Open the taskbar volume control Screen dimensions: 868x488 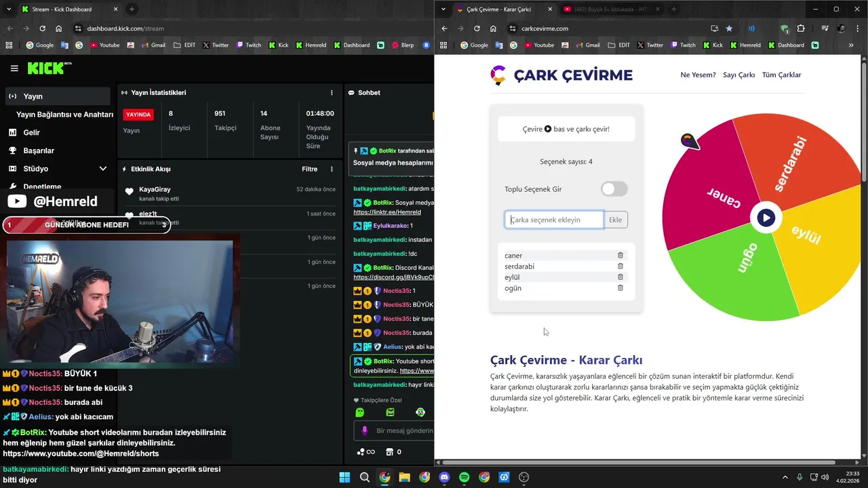pyautogui.click(x=825, y=477)
